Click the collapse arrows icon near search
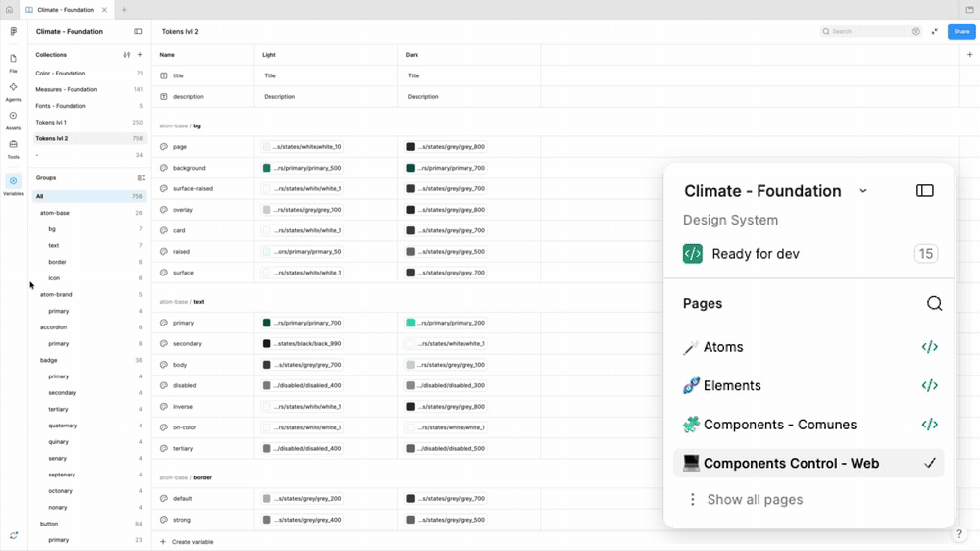Image resolution: width=980 pixels, height=551 pixels. (x=934, y=32)
